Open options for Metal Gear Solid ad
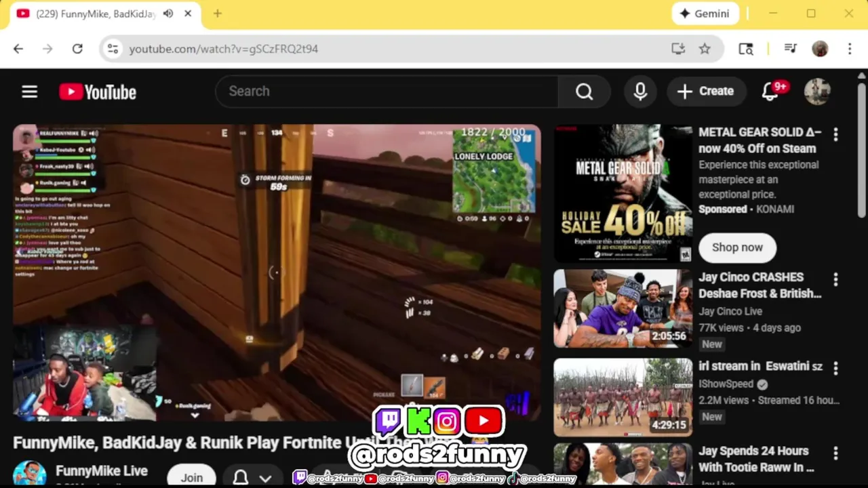The height and width of the screenshot is (488, 868). click(835, 135)
